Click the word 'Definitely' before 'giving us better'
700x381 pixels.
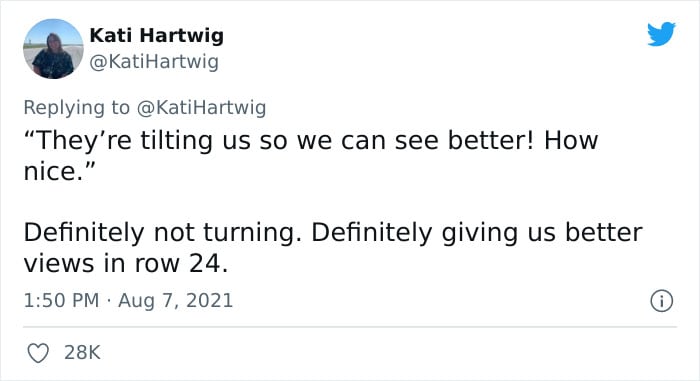pos(371,233)
